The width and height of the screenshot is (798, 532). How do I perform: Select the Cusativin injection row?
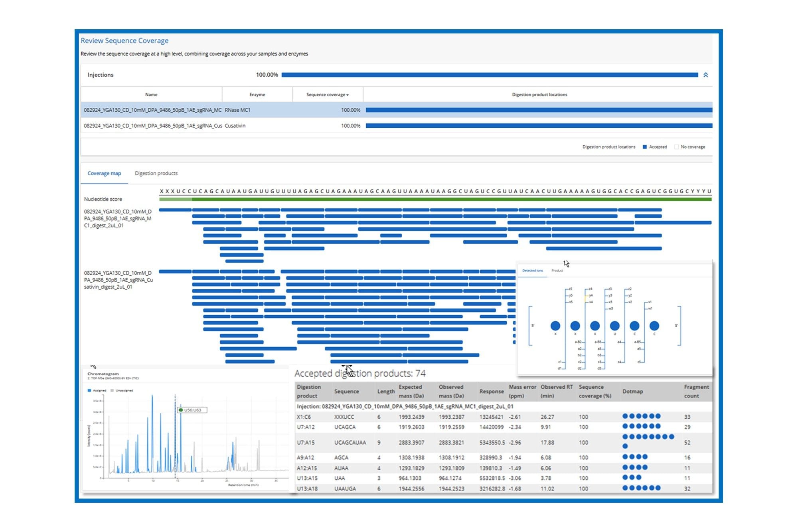(x=235, y=126)
